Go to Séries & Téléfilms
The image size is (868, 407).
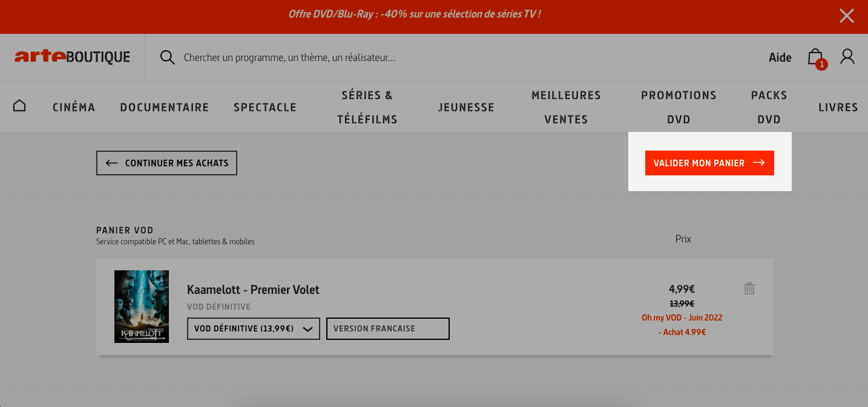[367, 107]
